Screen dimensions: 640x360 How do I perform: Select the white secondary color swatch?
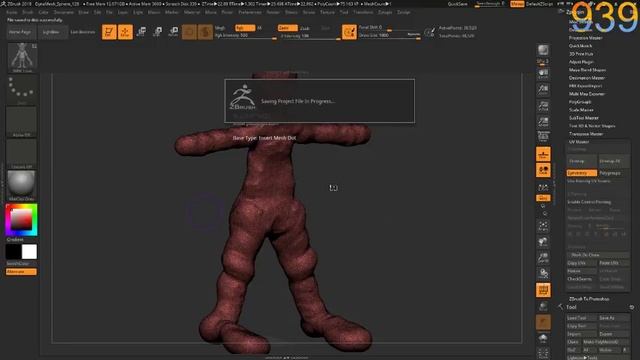click(29, 252)
